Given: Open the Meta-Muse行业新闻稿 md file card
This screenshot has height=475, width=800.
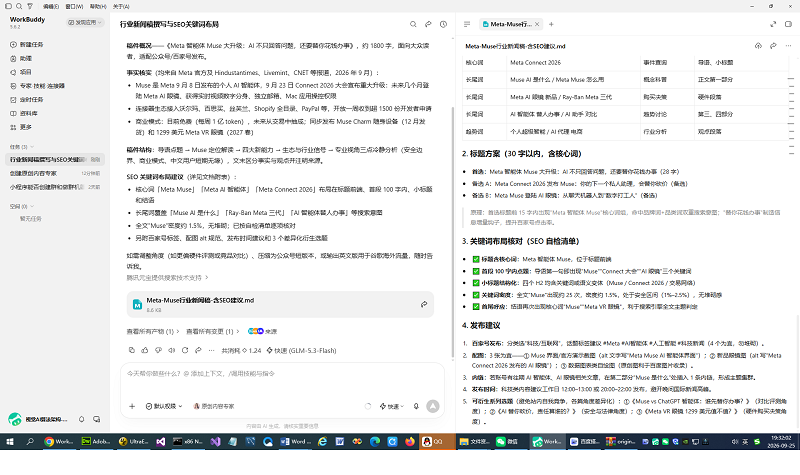Looking at the screenshot, I should 280,305.
